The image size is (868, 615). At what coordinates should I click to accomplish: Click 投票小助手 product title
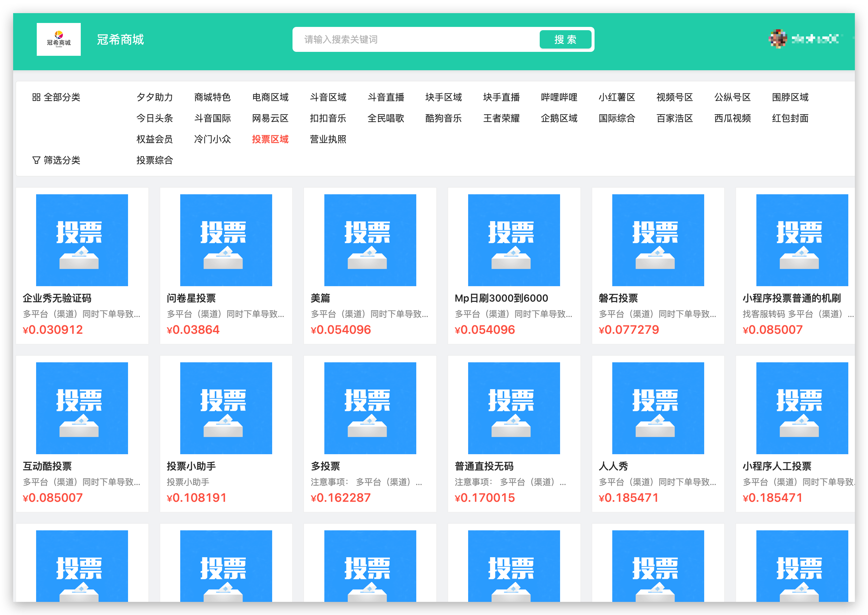coord(191,466)
